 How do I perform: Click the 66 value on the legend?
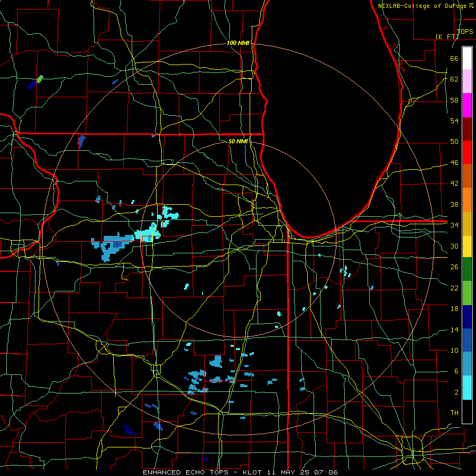[454, 58]
